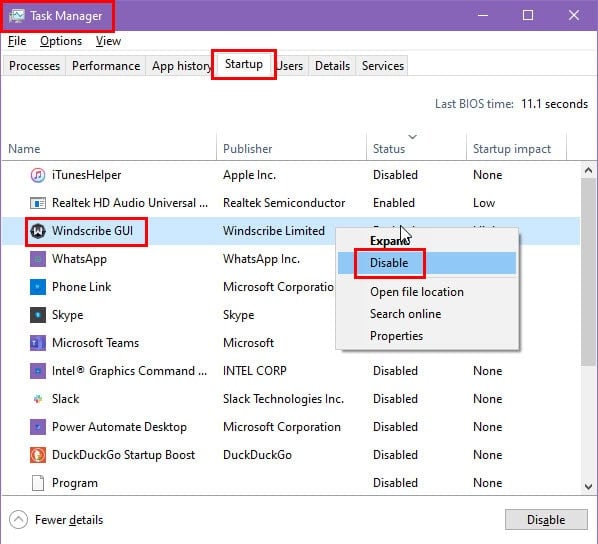
Task: Open the View menu
Action: pyautogui.click(x=108, y=41)
